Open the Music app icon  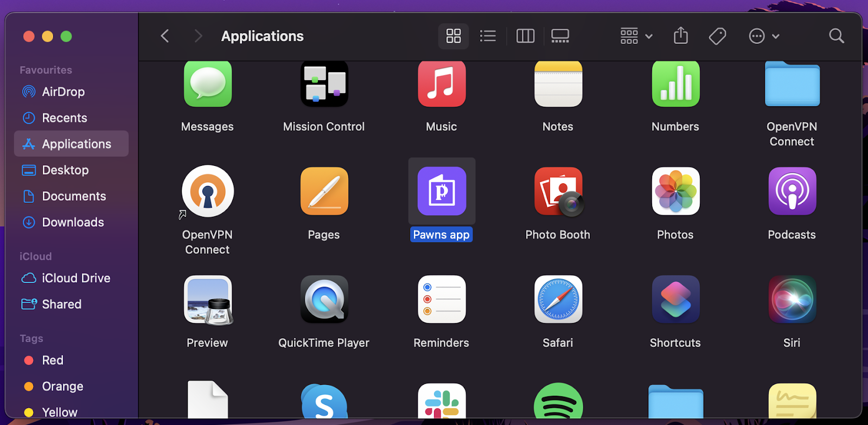(x=442, y=84)
